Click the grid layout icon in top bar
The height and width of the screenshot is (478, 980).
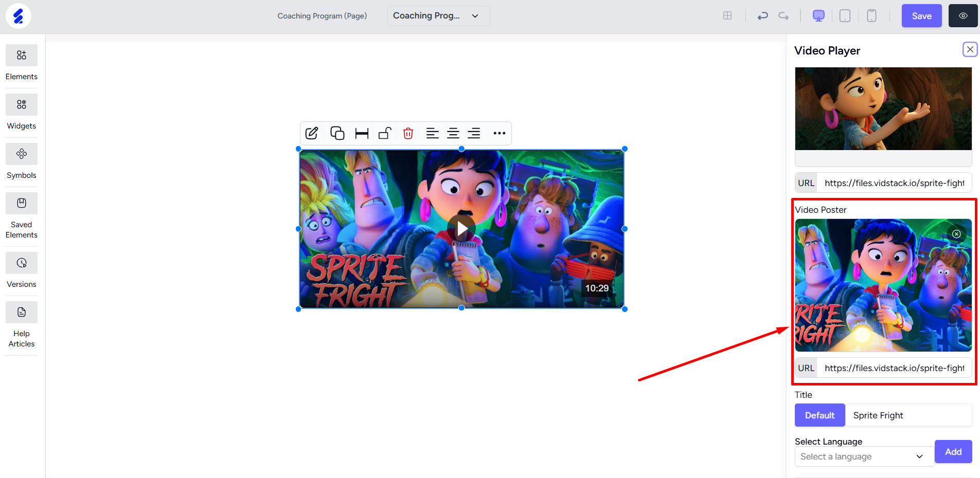click(x=727, y=15)
